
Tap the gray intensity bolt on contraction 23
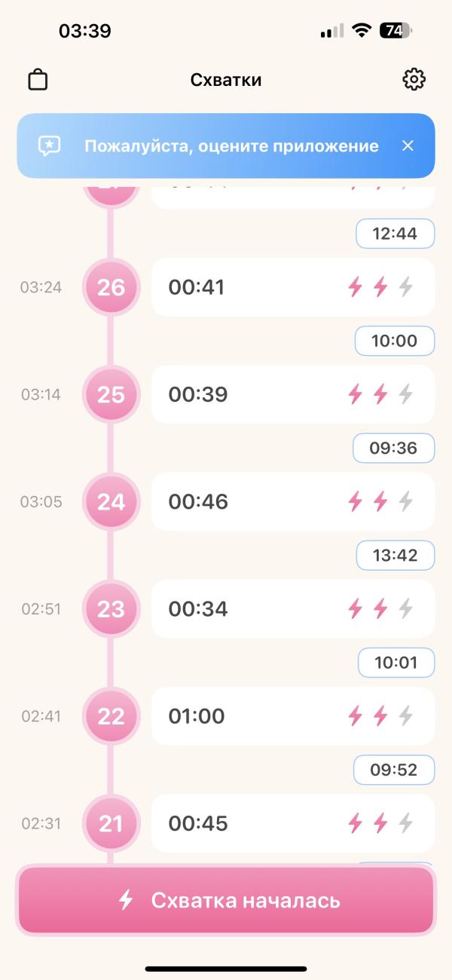point(405,608)
